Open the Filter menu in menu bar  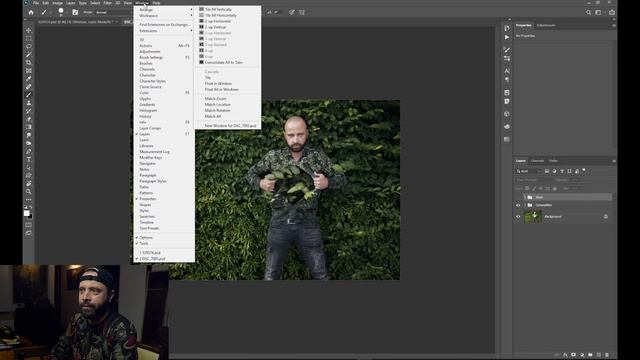(107, 3)
